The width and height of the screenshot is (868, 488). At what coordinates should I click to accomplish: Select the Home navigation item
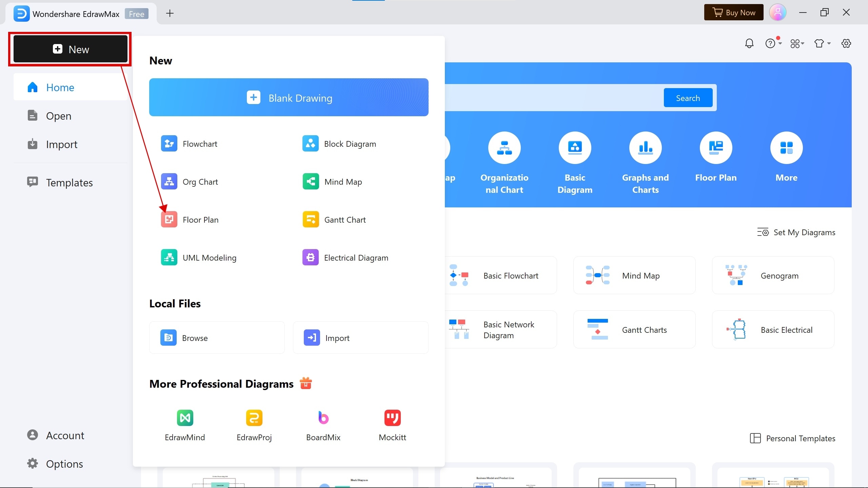(60, 87)
